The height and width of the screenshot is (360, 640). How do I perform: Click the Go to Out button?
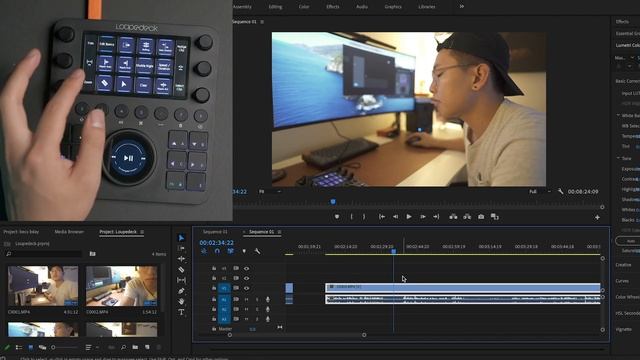436,217
